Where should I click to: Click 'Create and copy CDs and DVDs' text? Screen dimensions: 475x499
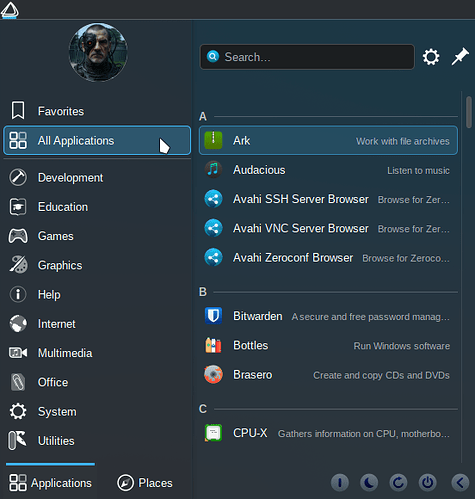pos(381,375)
